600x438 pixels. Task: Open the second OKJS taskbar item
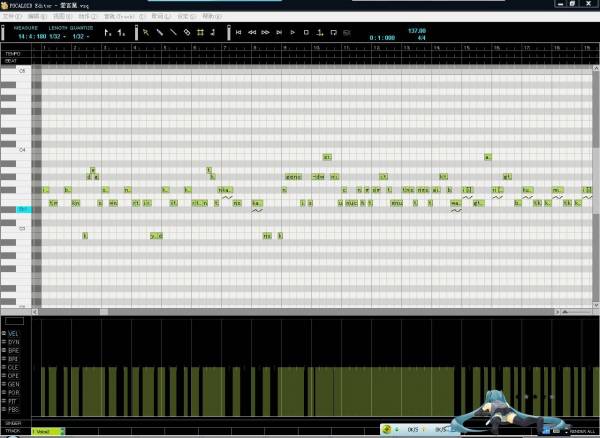point(442,430)
